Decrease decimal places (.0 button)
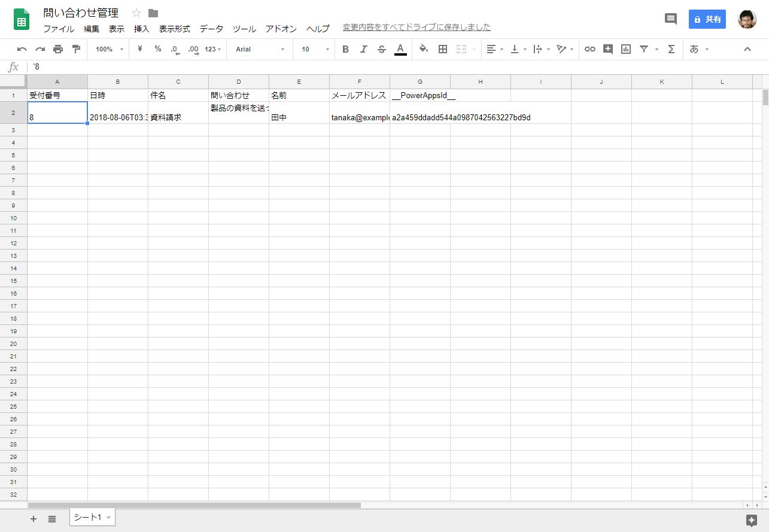Viewport: 769px width, 532px height. point(175,49)
